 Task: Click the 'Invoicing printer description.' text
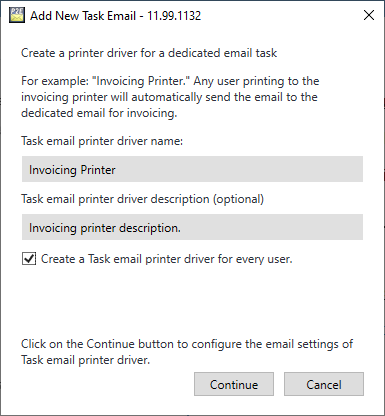click(x=105, y=228)
